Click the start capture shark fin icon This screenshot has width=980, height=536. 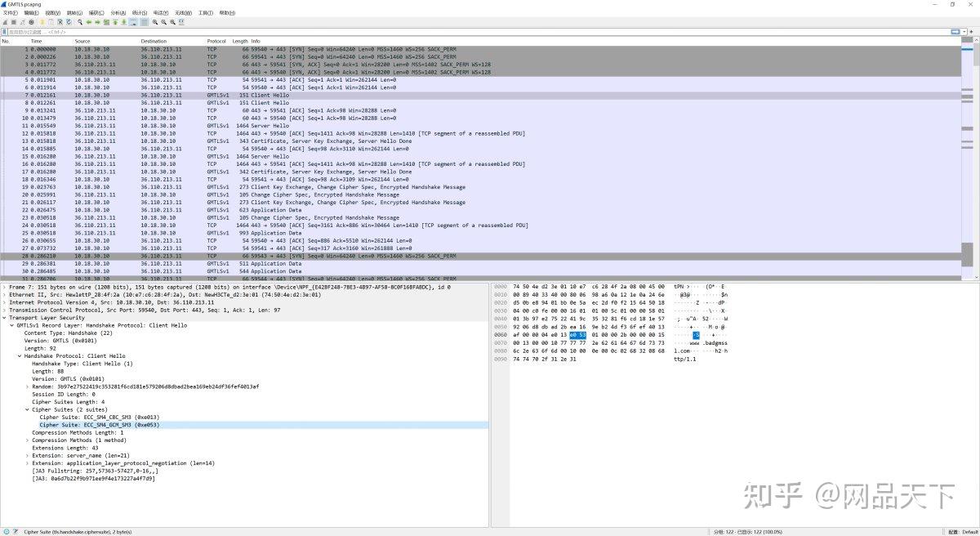pos(5,22)
